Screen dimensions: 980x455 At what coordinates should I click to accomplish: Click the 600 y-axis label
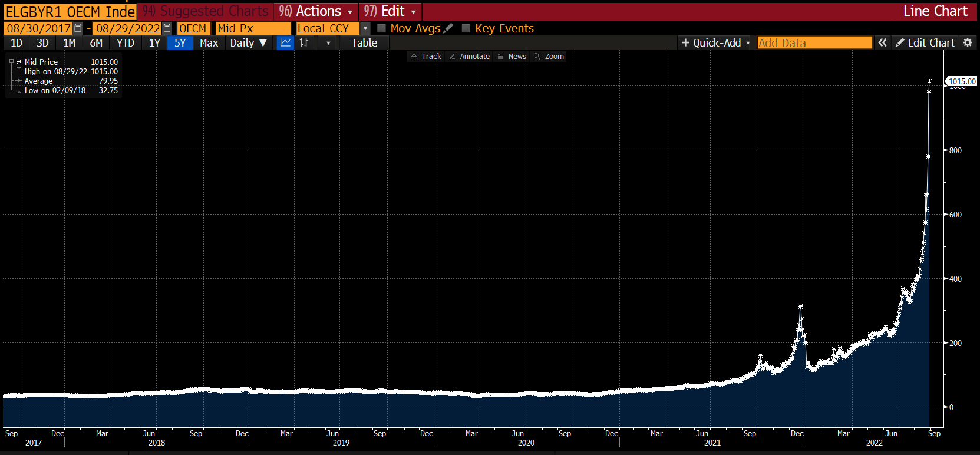(x=955, y=215)
